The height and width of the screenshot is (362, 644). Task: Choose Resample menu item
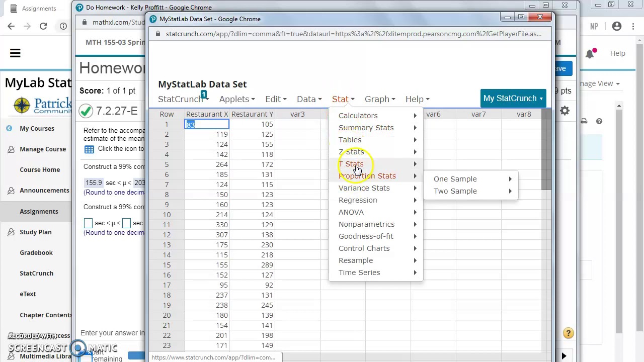[376, 260]
